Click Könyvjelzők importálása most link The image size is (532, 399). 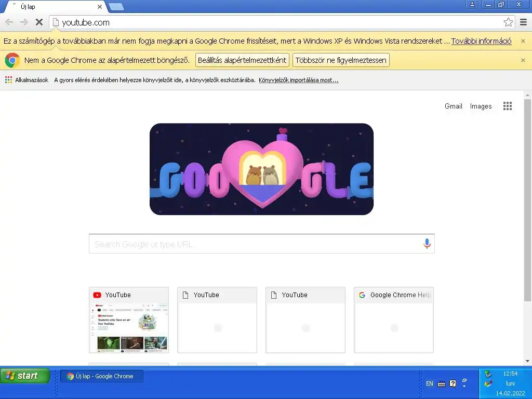click(x=299, y=80)
